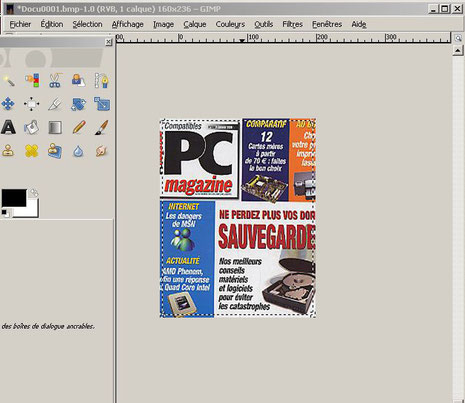This screenshot has width=465, height=403.
Task: Click the zoom magnifier icon beside the ruler
Action: (x=458, y=38)
